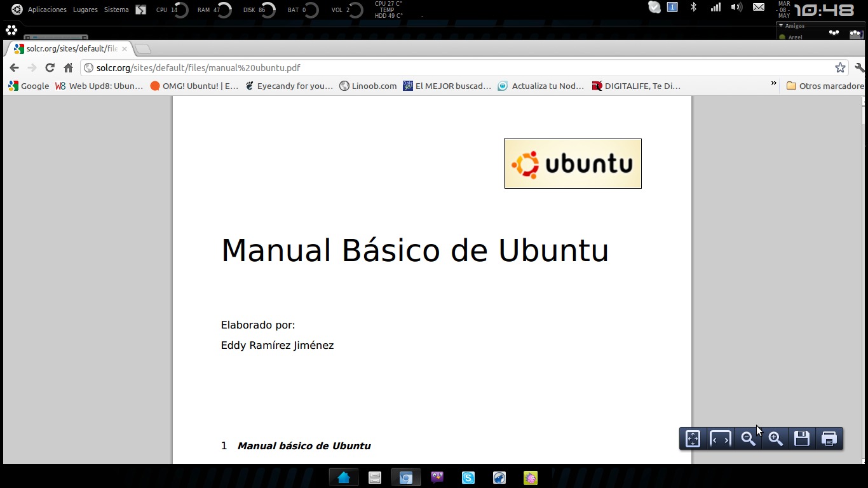
Task: Click the 10:48 clock
Action: click(x=824, y=10)
